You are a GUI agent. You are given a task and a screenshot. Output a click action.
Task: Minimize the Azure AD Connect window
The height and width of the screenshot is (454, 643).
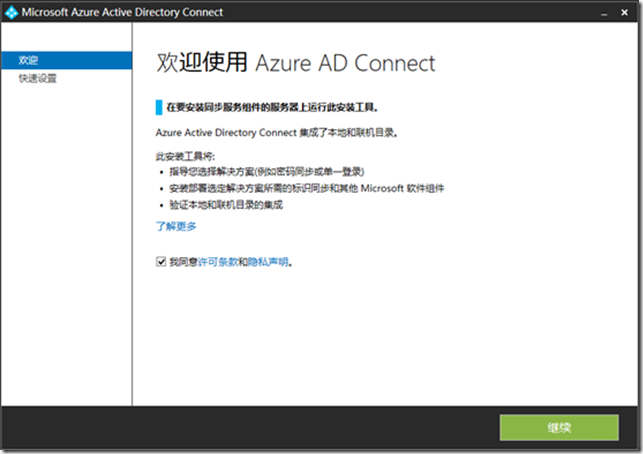(604, 13)
